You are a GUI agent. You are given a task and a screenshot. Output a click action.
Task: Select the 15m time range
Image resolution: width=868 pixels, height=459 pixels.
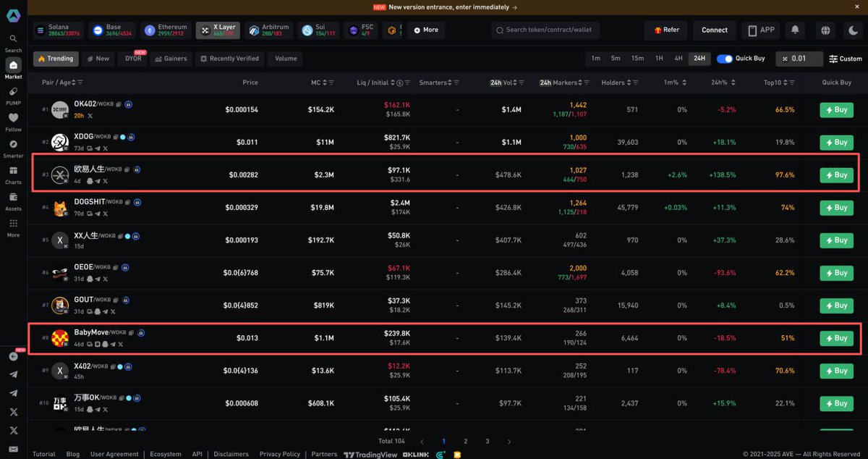click(x=637, y=59)
